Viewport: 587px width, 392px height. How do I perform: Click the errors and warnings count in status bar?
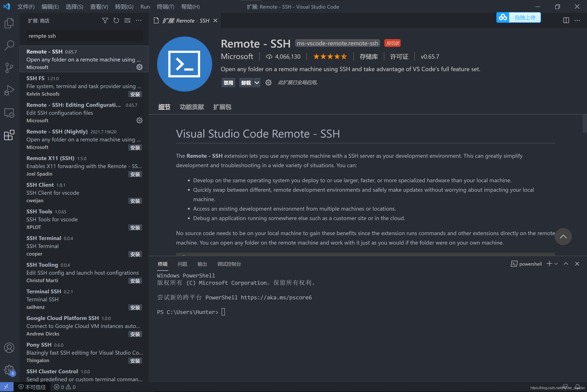[x=64, y=387]
